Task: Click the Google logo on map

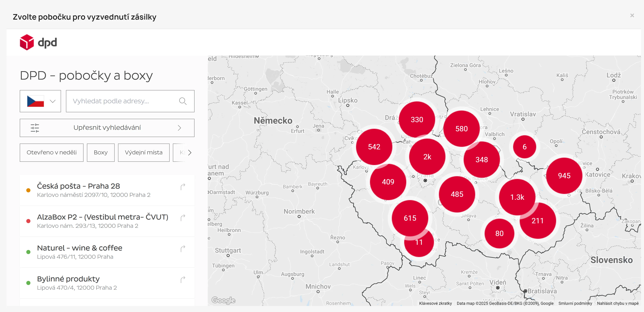Action: 223,300
